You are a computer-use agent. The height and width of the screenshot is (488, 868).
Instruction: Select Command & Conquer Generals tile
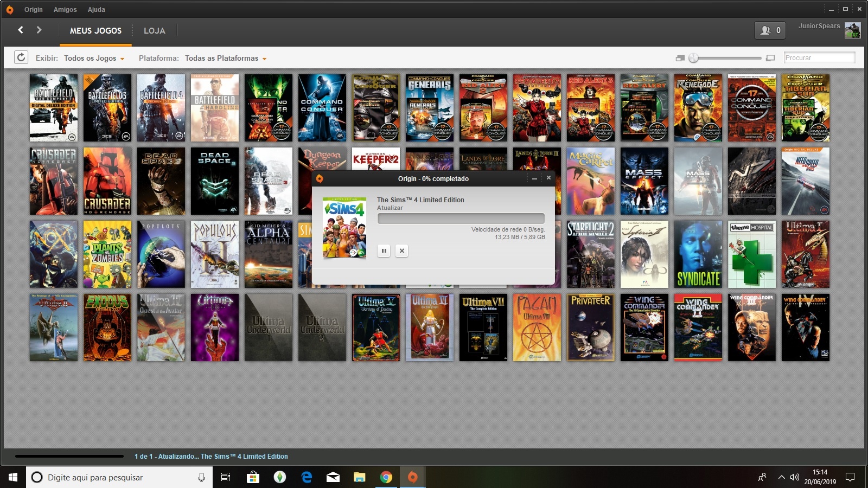coord(430,108)
